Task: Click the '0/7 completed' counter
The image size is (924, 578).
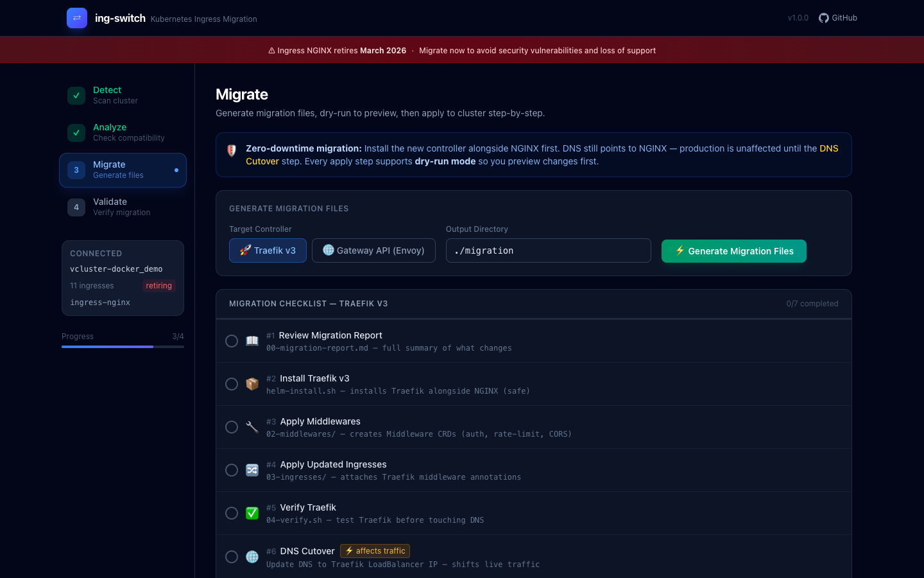Action: [x=812, y=304]
